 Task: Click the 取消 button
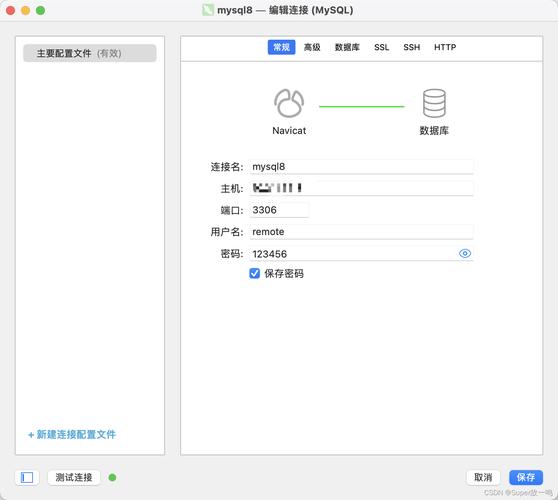click(483, 477)
